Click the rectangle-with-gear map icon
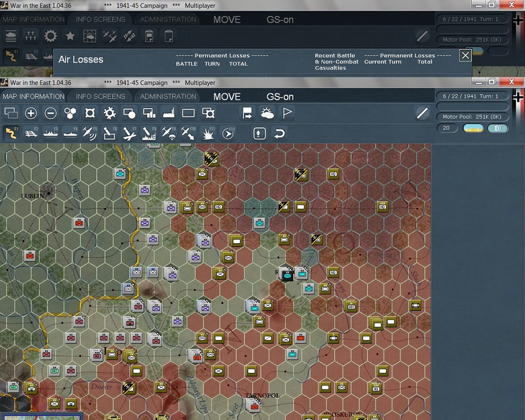 point(208,113)
